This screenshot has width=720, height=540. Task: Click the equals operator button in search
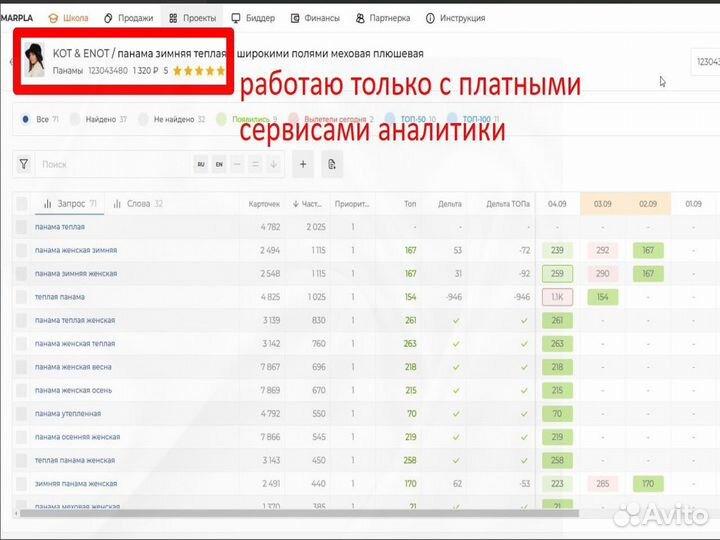pos(255,164)
